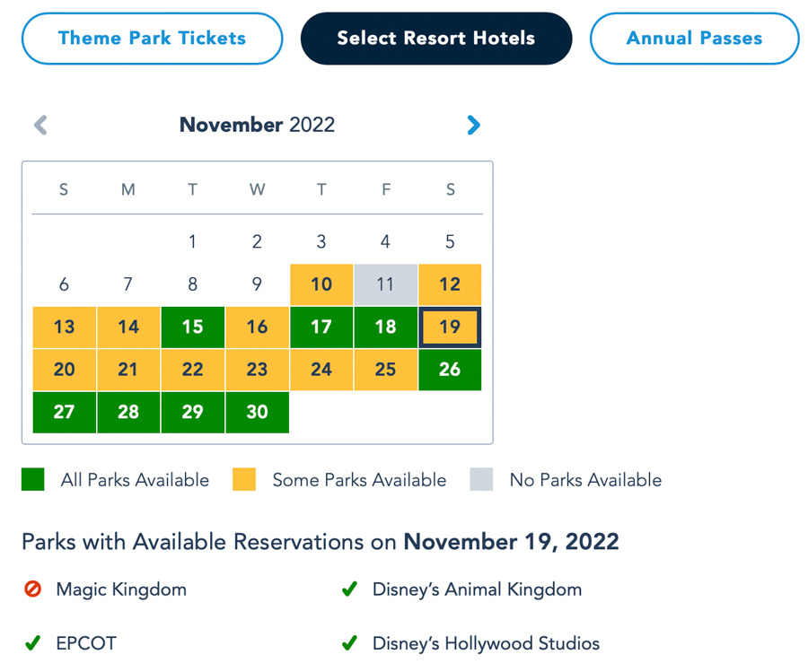Open the Select Resort Hotels tab

[435, 39]
